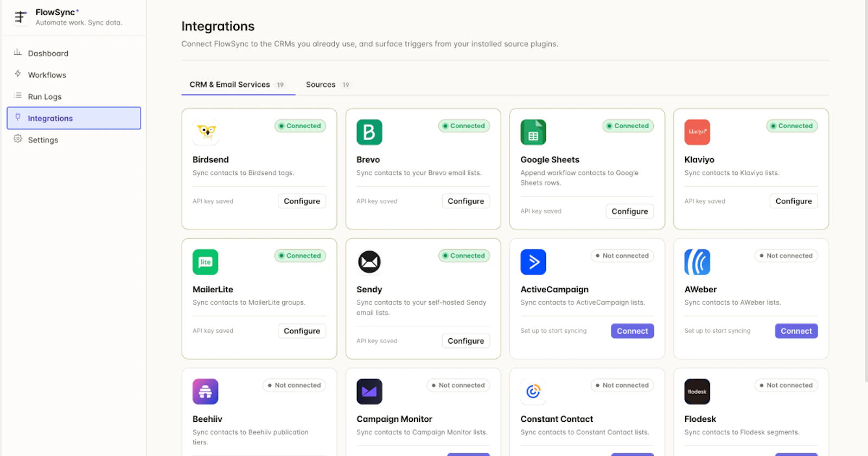Click Google Sheets' Connected status badge
The height and width of the screenshot is (456, 868).
(x=628, y=126)
